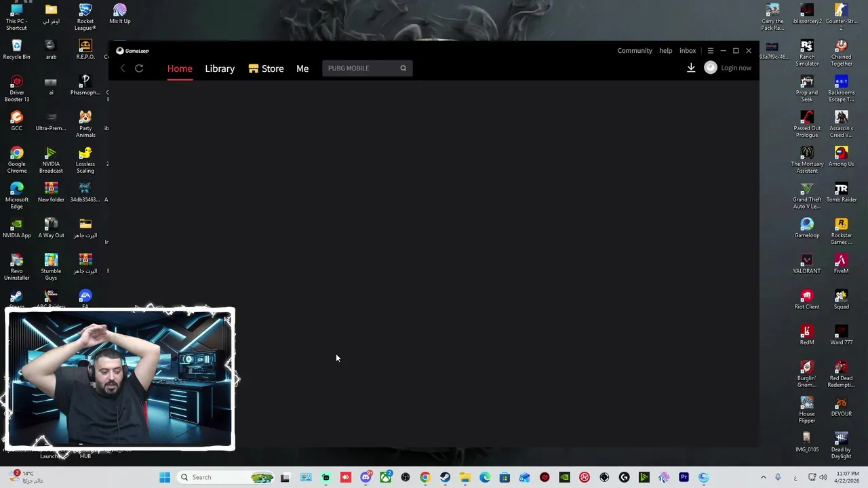The image size is (868, 488).
Task: Open the taskbar clock and date
Action: (848, 477)
